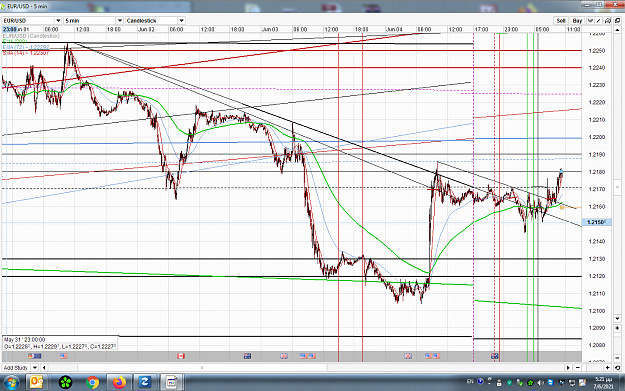Click the time scroll right arrow
625x391 pixels.
[x=568, y=367]
